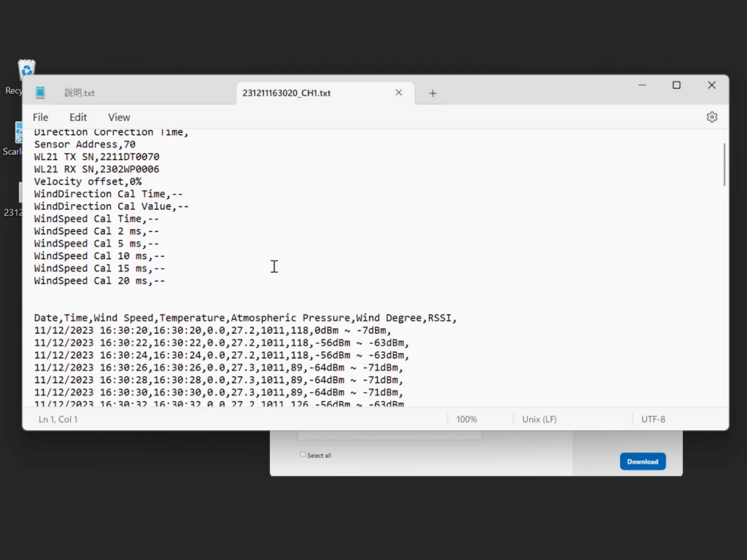Open the Edit menu
Screen dimensions: 747x560
click(77, 117)
